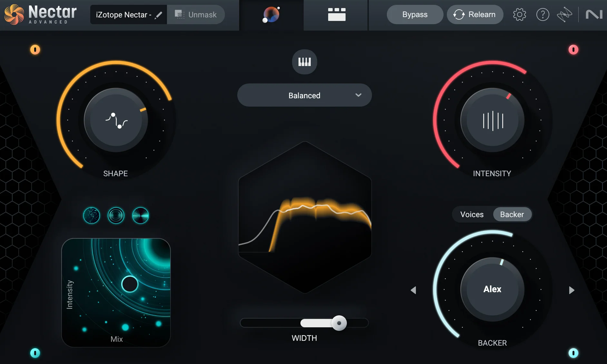
Task: Open the signal chain waveform icon
Action: [x=565, y=14]
